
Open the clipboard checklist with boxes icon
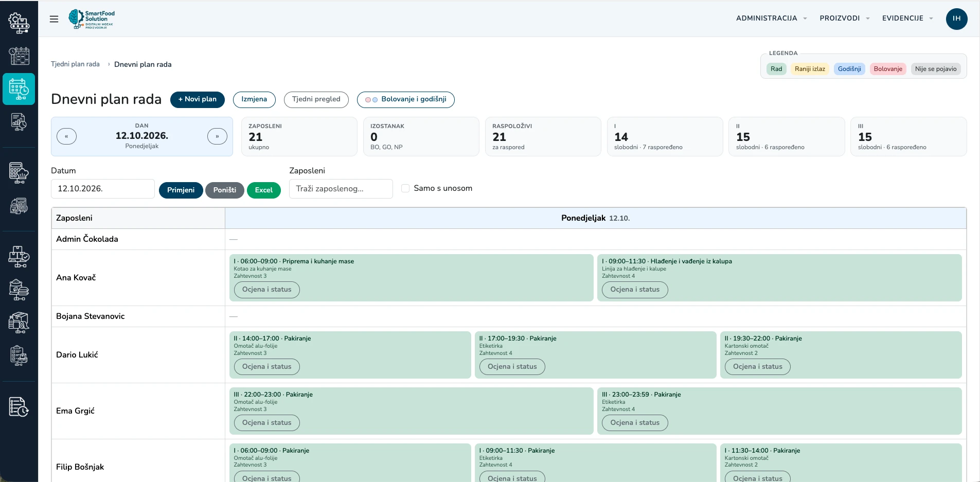pos(19,355)
